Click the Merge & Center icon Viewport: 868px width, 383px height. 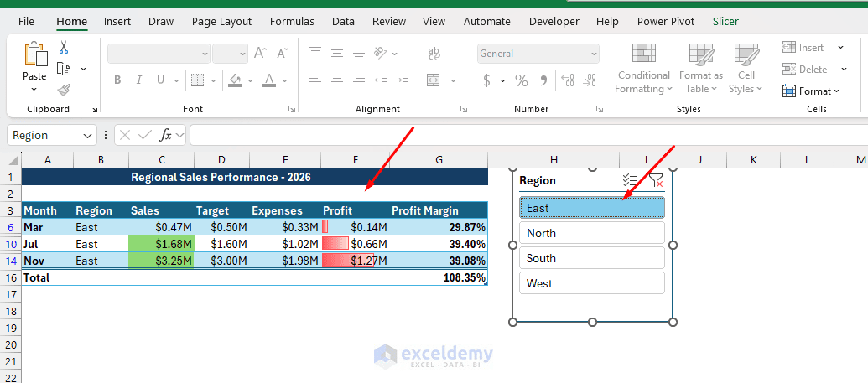pos(434,80)
